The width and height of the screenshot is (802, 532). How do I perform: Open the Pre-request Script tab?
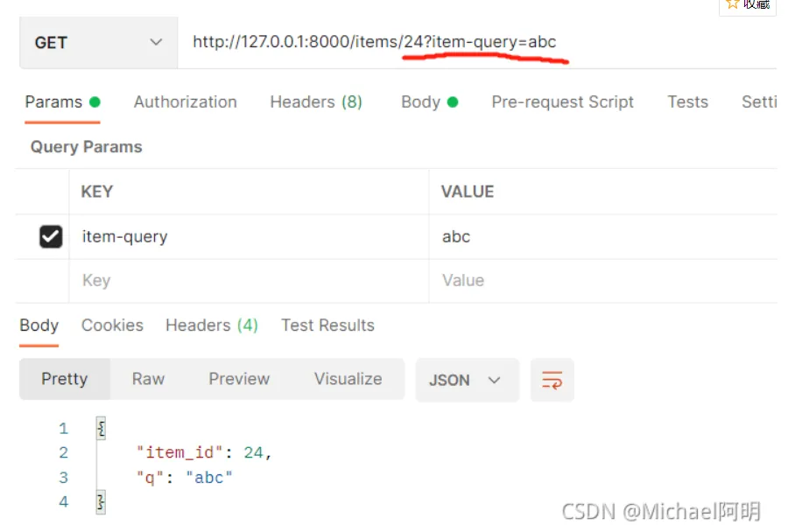point(562,102)
